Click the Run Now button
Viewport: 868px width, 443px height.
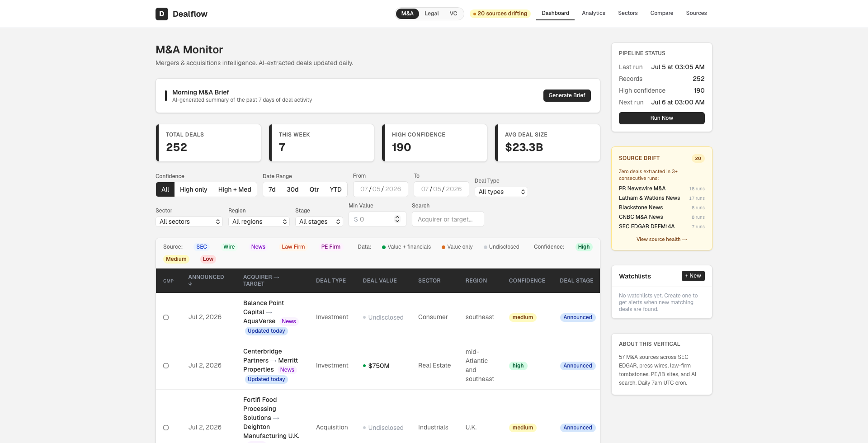click(661, 118)
